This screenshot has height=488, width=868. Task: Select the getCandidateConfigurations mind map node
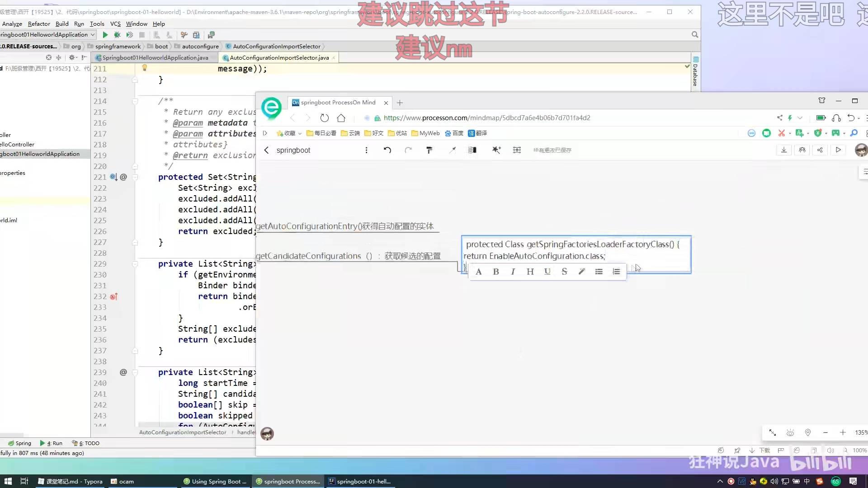coord(348,256)
